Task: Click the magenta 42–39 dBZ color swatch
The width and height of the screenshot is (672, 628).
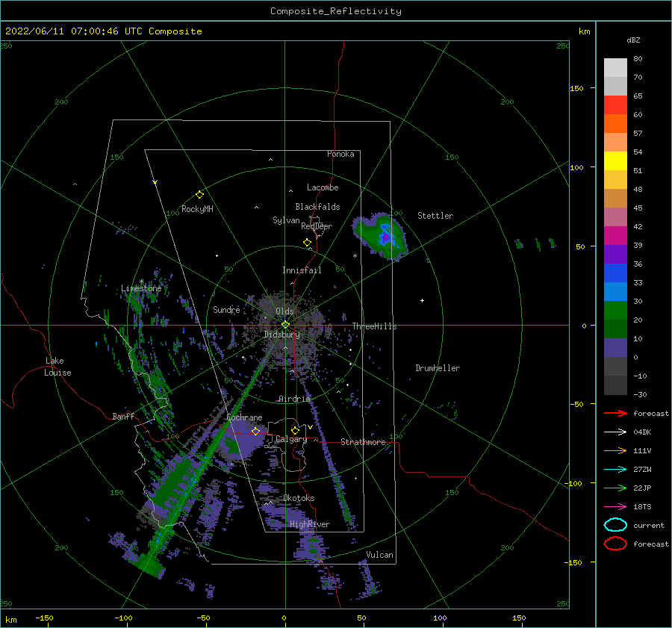Action: click(615, 236)
